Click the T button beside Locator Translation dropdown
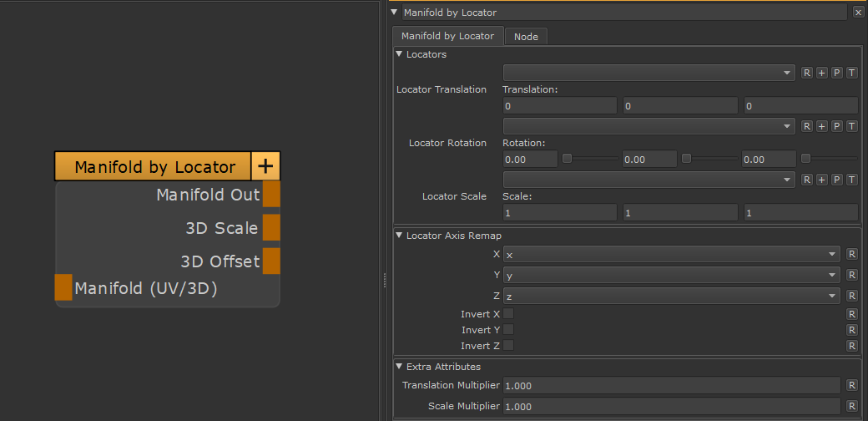The width and height of the screenshot is (868, 421). point(851,74)
